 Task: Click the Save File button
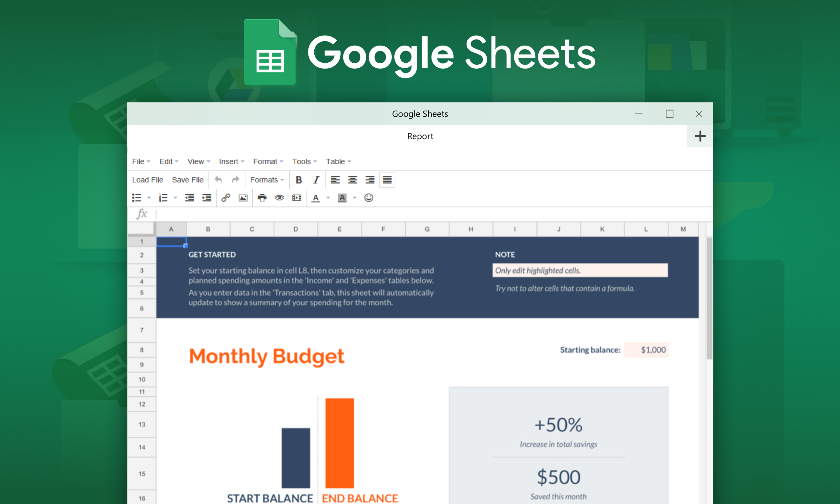point(188,180)
